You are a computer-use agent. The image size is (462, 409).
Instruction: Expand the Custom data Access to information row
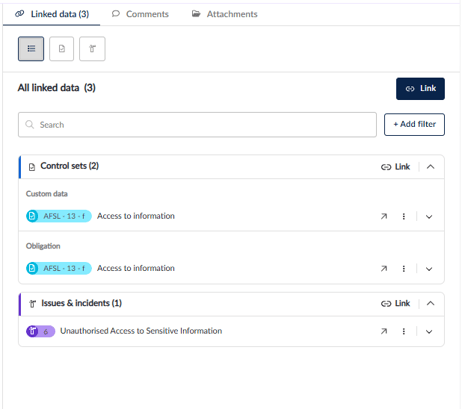click(429, 217)
